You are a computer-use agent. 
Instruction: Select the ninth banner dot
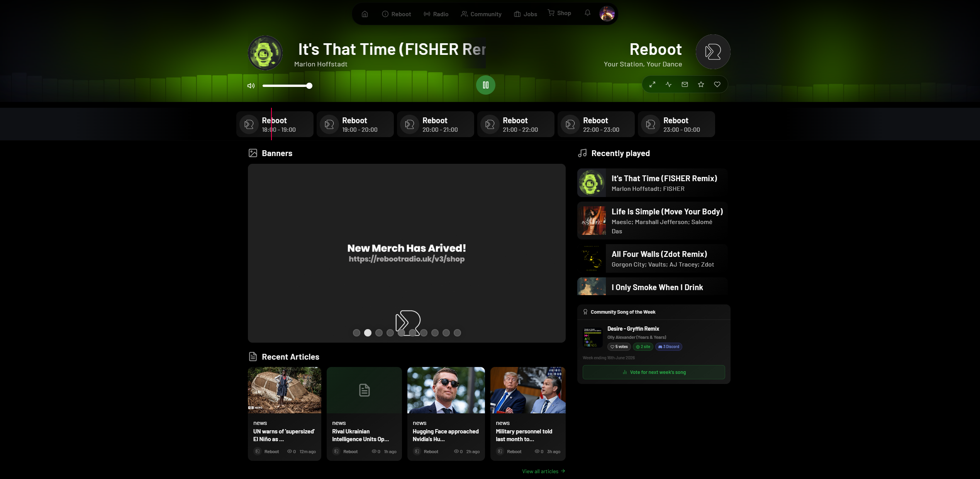click(x=446, y=333)
